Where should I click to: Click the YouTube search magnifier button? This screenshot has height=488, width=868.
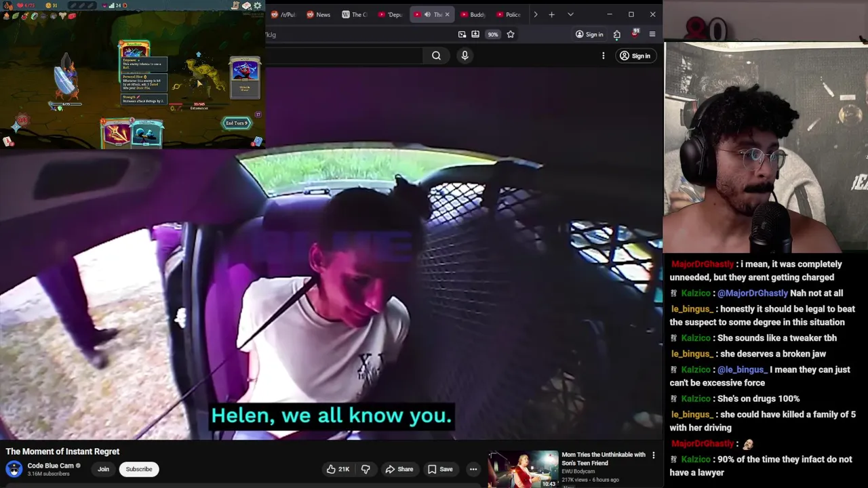436,56
